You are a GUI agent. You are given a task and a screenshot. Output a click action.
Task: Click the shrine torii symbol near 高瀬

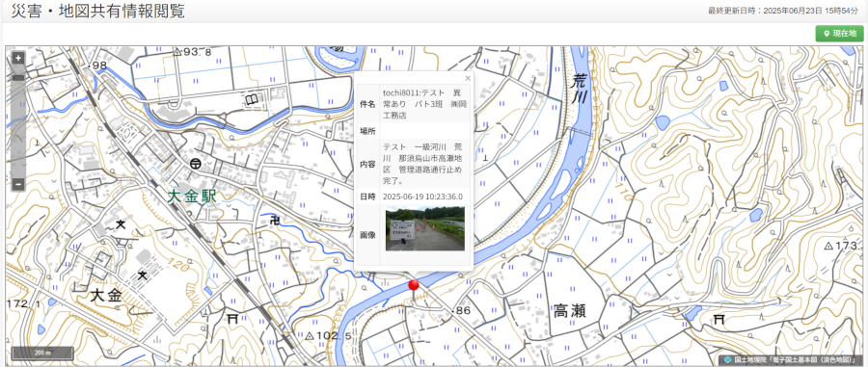(719, 319)
